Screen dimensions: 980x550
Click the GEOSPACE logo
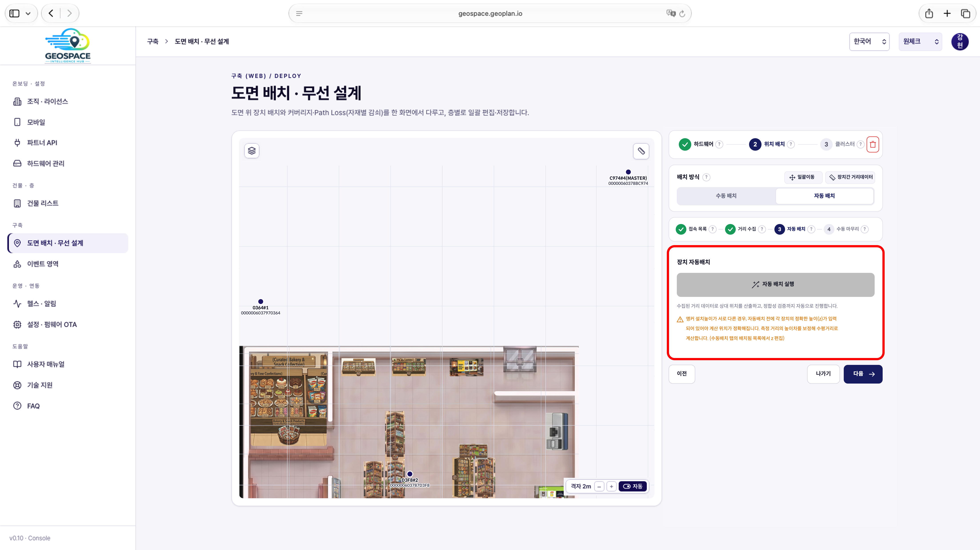68,46
